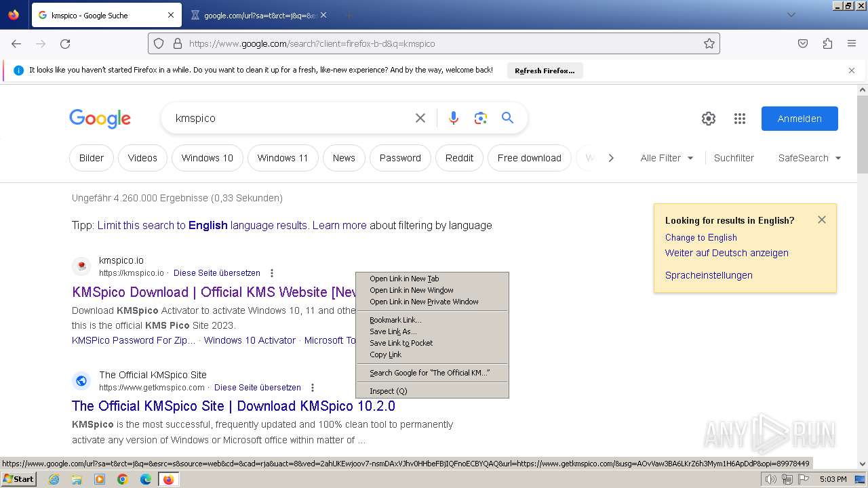Open the list all tabs dropdown
The width and height of the screenshot is (868, 488).
791,15
